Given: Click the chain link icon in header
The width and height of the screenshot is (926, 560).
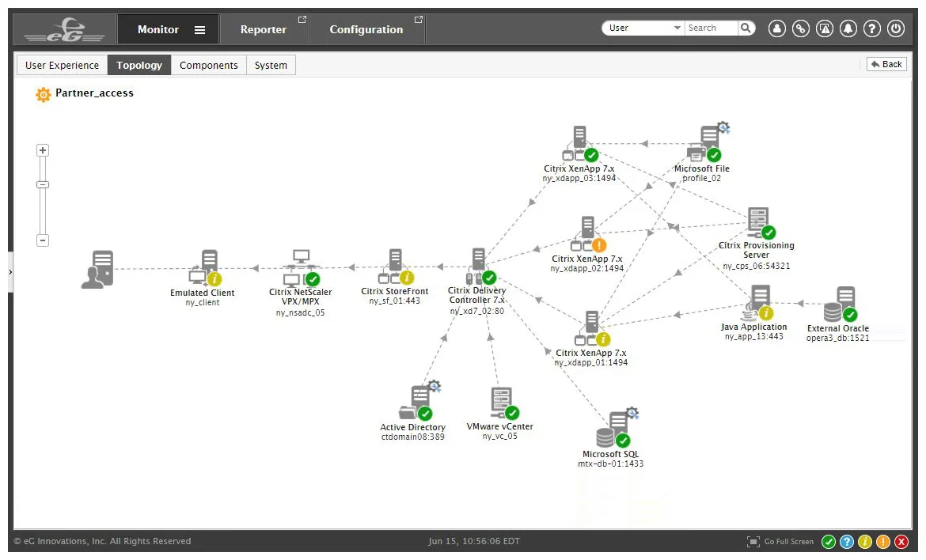Looking at the screenshot, I should pyautogui.click(x=801, y=28).
